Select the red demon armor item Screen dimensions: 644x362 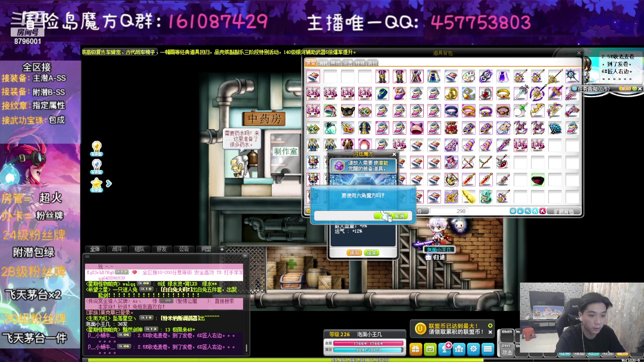click(x=451, y=128)
